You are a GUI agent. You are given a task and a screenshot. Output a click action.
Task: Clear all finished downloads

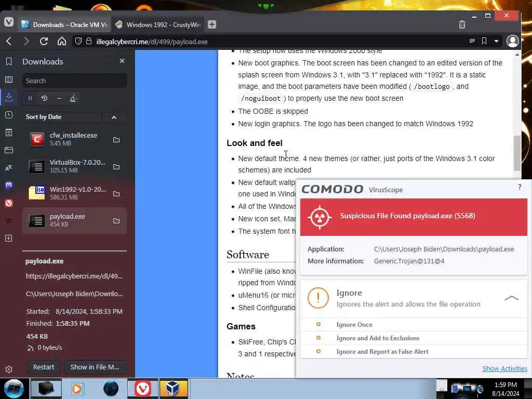(73, 98)
